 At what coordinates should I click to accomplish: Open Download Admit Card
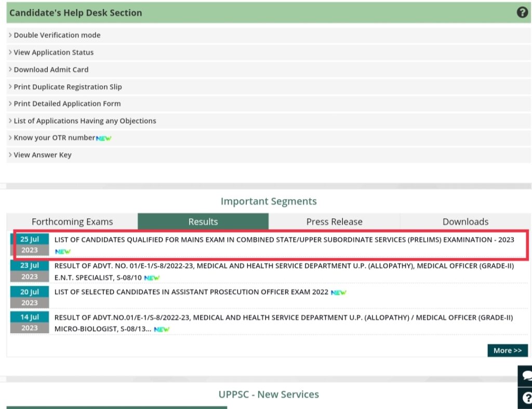coord(51,69)
